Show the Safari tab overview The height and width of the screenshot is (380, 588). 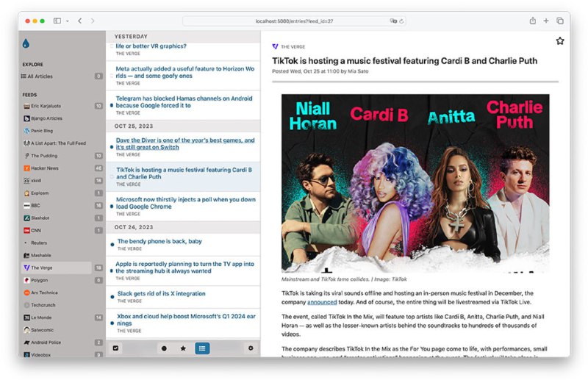pyautogui.click(x=560, y=21)
